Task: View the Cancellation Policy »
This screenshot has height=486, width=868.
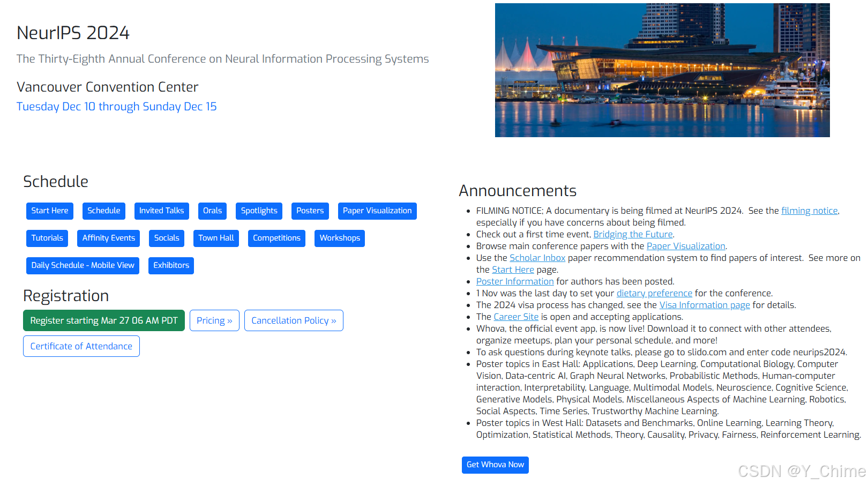Action: [x=294, y=320]
